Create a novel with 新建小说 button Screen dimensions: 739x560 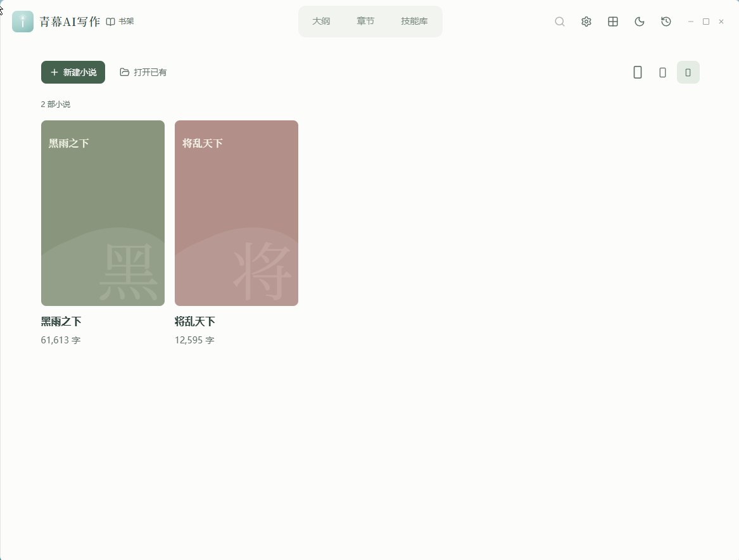point(73,72)
